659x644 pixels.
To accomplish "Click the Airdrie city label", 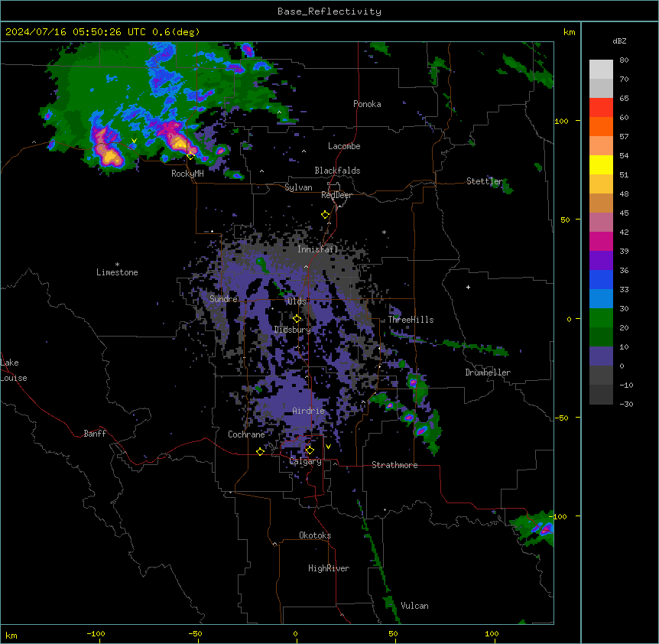I will [x=309, y=411].
